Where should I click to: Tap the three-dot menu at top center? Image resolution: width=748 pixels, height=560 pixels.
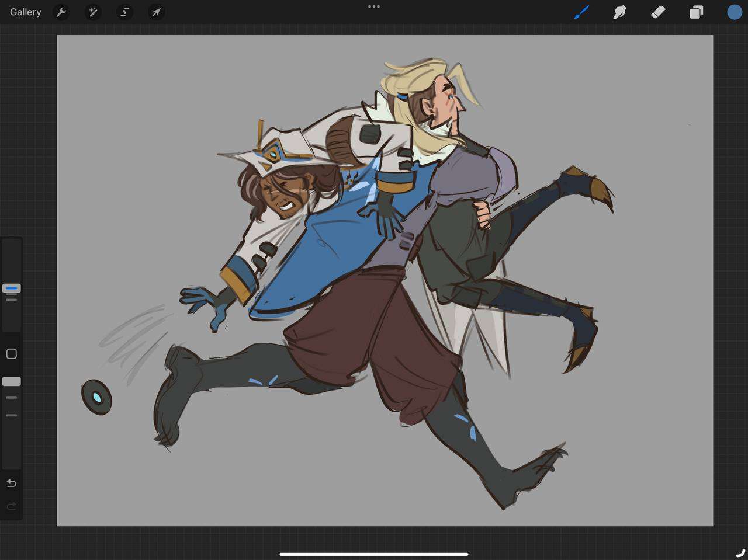pyautogui.click(x=374, y=6)
